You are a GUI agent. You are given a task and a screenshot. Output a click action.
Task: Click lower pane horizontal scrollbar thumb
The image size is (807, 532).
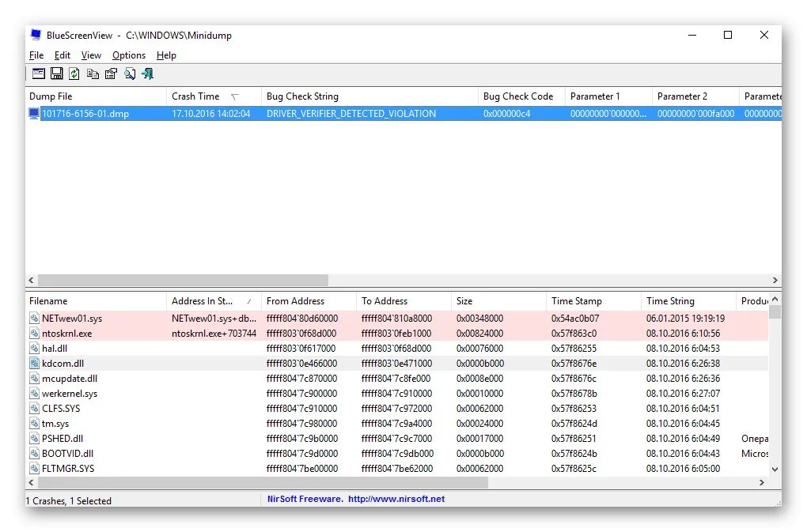point(263,483)
